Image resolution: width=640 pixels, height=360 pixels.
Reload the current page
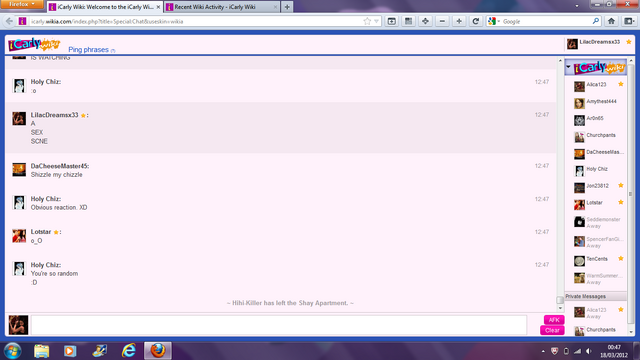click(476, 21)
